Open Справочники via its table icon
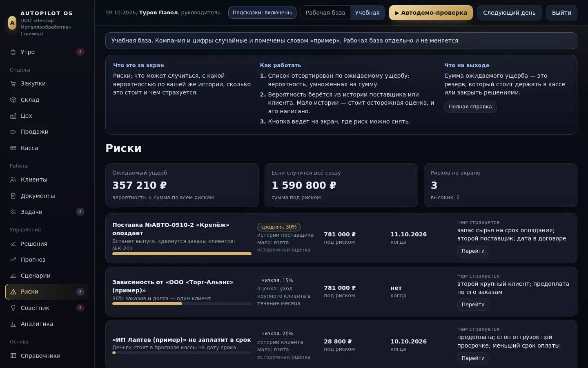This screenshot has height=368, width=588. coord(13,356)
